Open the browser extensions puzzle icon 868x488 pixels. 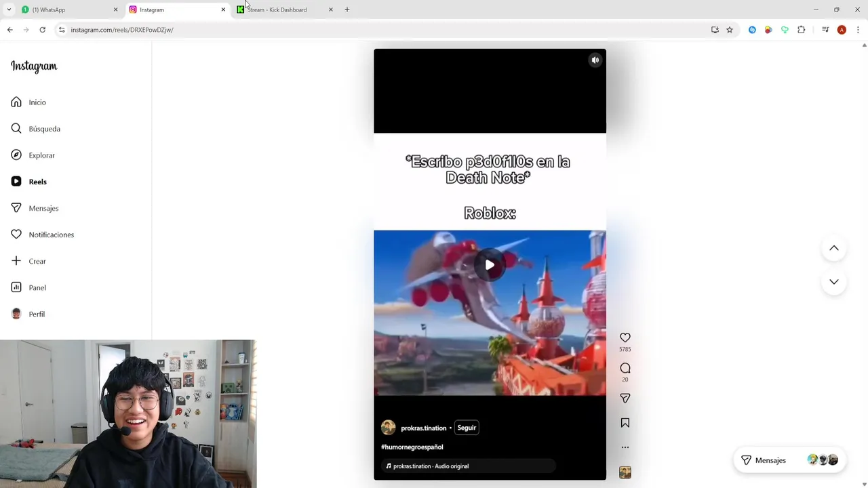pos(802,30)
